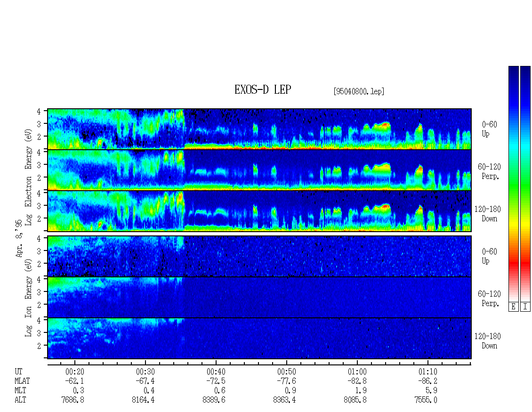Click the 00:50 UT time label
The width and height of the screenshot is (532, 412).
point(286,372)
